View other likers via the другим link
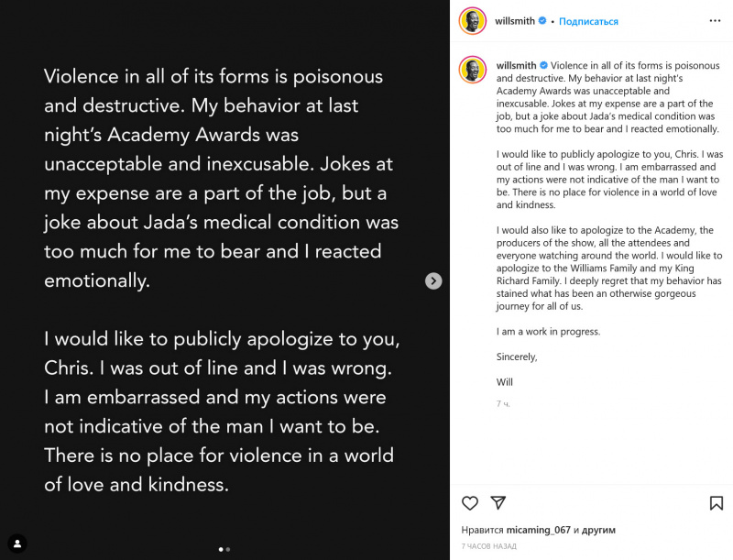This screenshot has height=560, width=733. [x=599, y=530]
